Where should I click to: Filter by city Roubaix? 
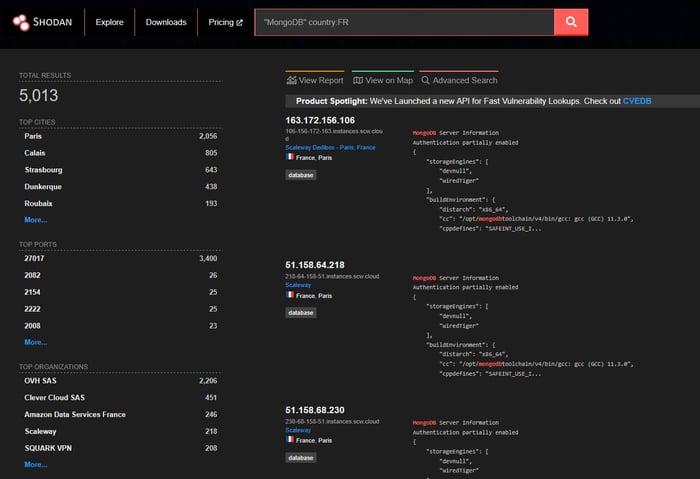coord(38,204)
